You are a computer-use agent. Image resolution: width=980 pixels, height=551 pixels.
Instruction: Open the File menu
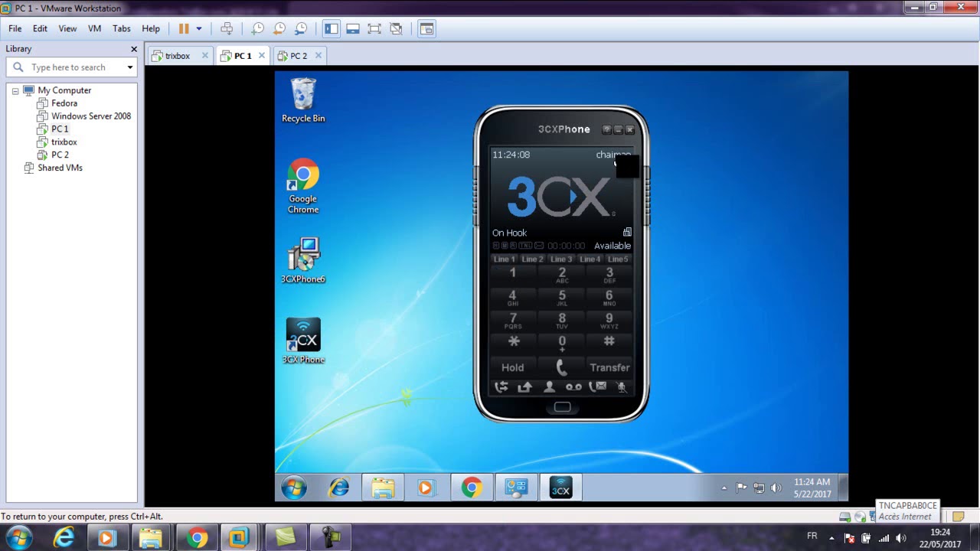15,28
